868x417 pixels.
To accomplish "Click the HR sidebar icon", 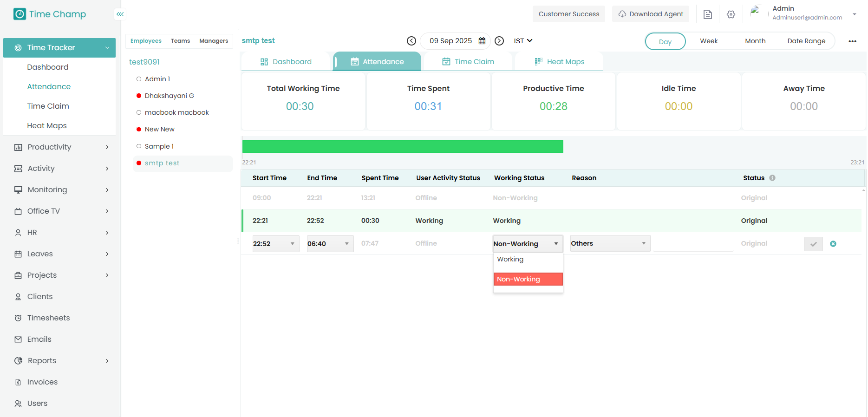I will [x=18, y=233].
